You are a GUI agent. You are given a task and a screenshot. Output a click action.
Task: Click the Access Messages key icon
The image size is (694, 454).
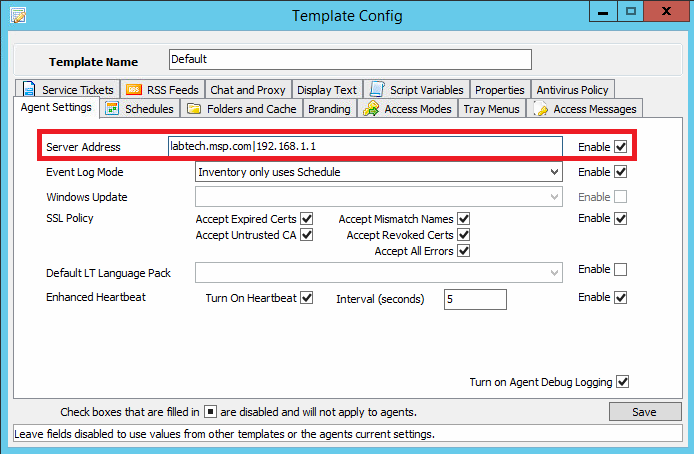coord(541,108)
